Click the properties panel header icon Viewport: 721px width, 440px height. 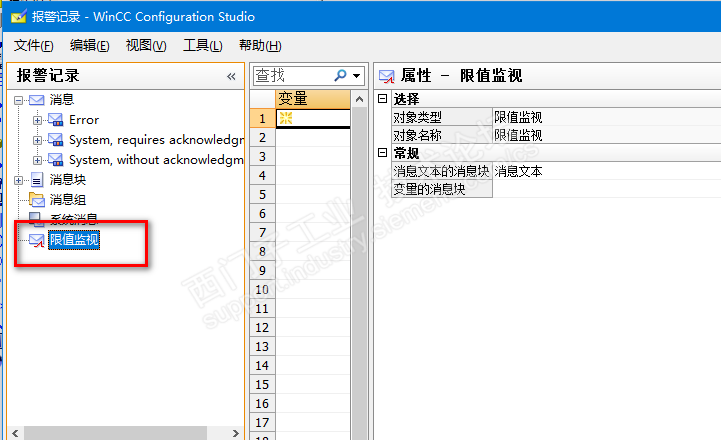(387, 76)
